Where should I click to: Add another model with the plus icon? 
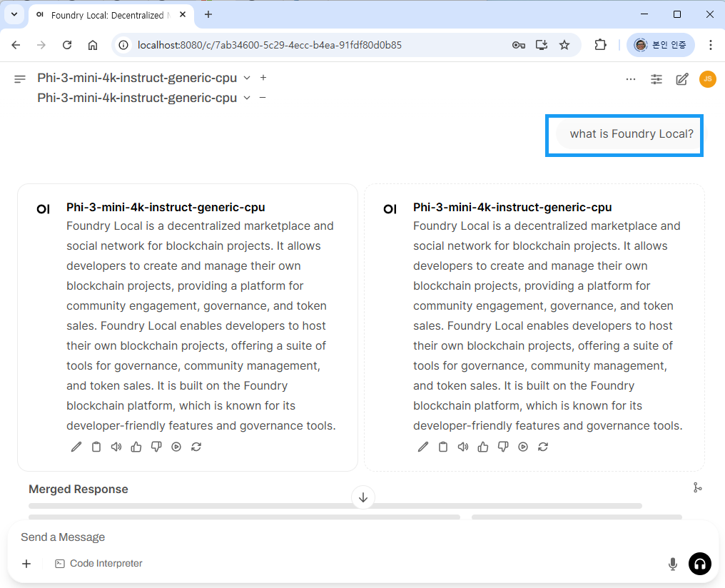point(263,78)
